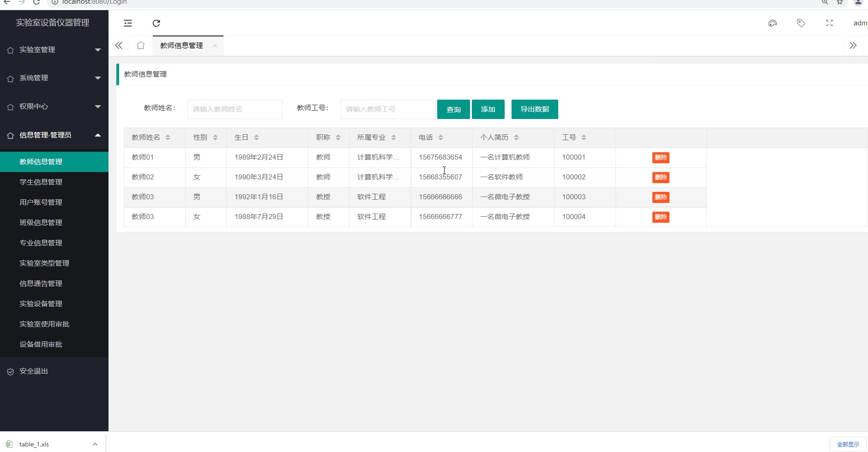Open 学生信息管理 in the sidebar
Image resolution: width=868 pixels, height=452 pixels.
(54, 182)
